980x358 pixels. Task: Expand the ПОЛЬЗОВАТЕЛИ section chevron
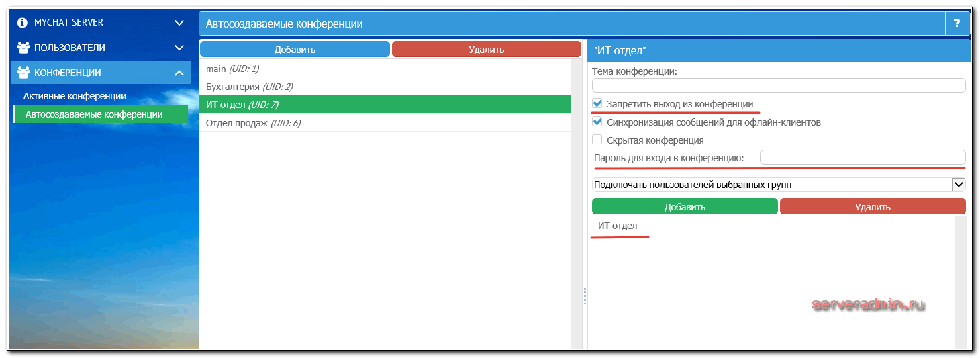click(x=179, y=48)
